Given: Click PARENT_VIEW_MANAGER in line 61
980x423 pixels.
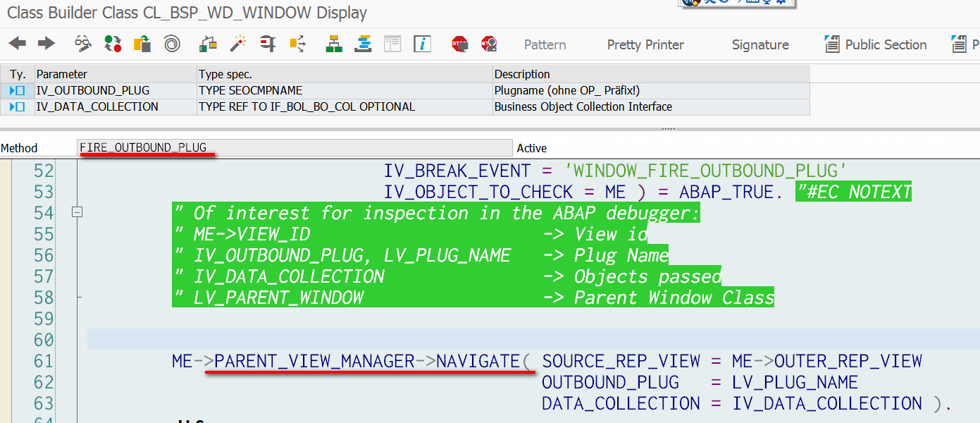Looking at the screenshot, I should 314,361.
